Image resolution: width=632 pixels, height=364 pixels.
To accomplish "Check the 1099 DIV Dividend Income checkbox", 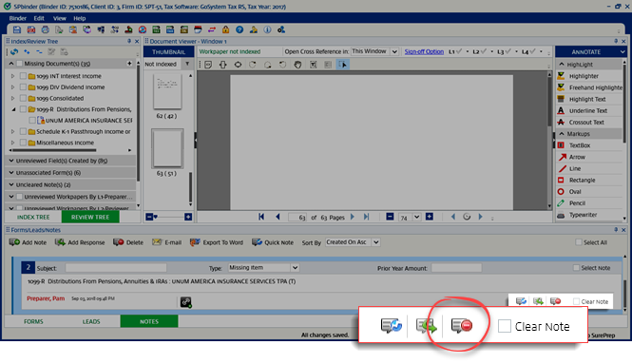I will 23,87.
